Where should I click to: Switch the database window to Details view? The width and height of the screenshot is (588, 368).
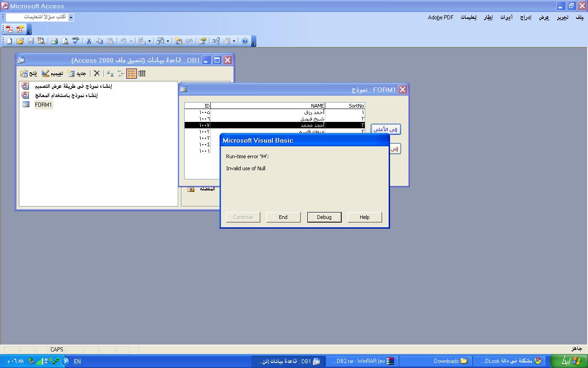[x=142, y=73]
